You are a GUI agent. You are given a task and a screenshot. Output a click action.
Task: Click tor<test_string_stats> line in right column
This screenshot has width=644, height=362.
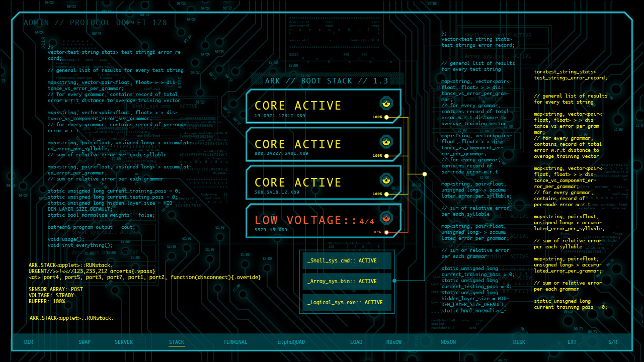pyautogui.click(x=565, y=72)
